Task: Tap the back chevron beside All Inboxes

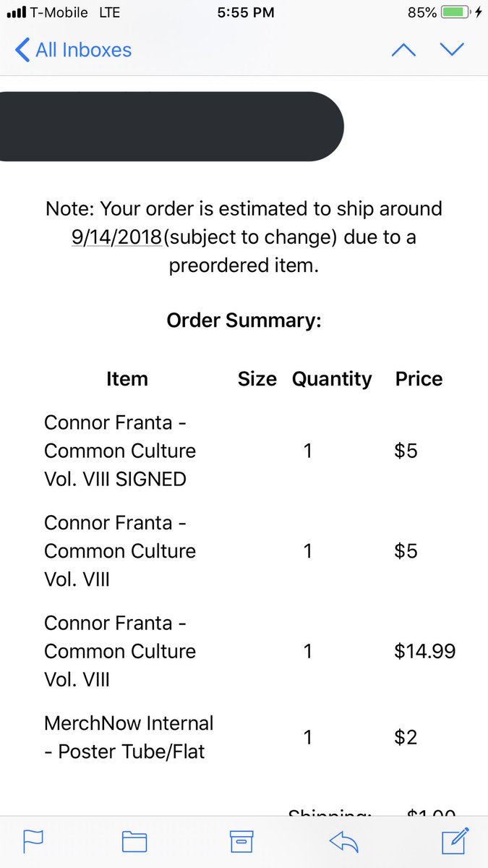Action: pos(22,50)
